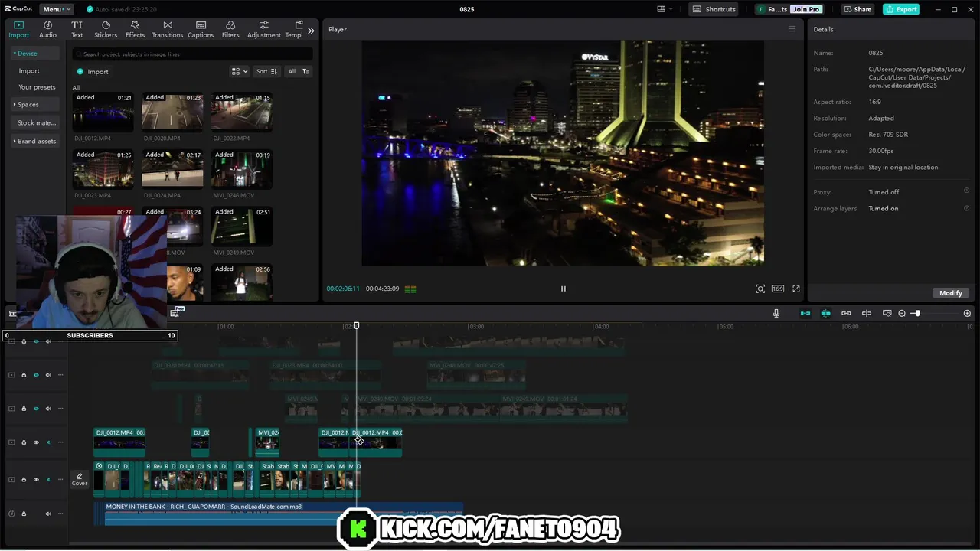Click the Arrange layers info icon
980x551 pixels.
[x=966, y=208]
